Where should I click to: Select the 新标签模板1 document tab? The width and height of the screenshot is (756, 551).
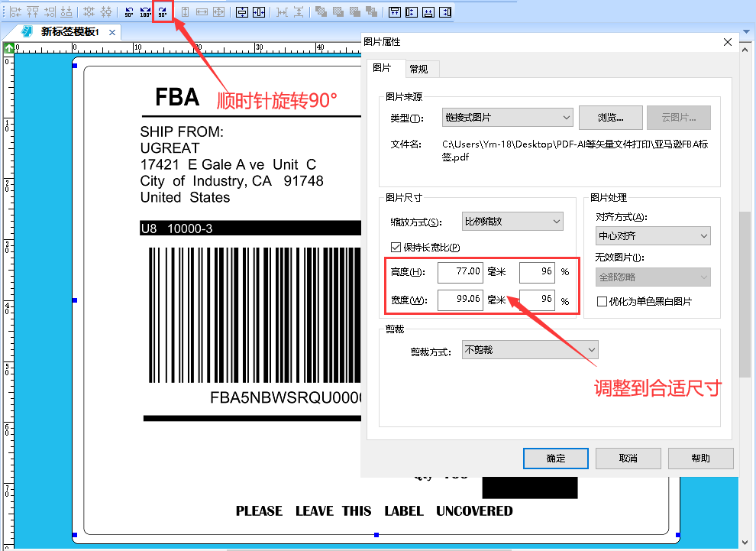(66, 32)
